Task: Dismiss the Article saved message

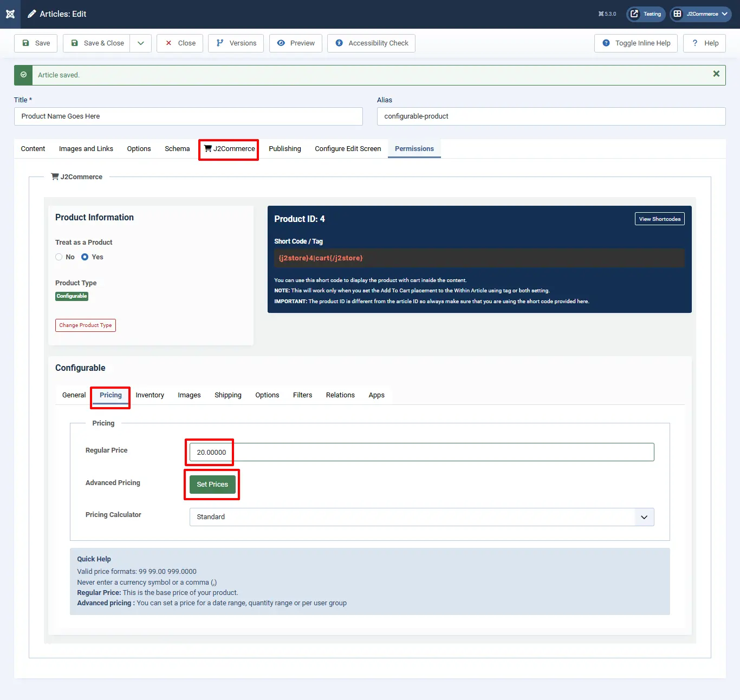Action: [x=716, y=74]
